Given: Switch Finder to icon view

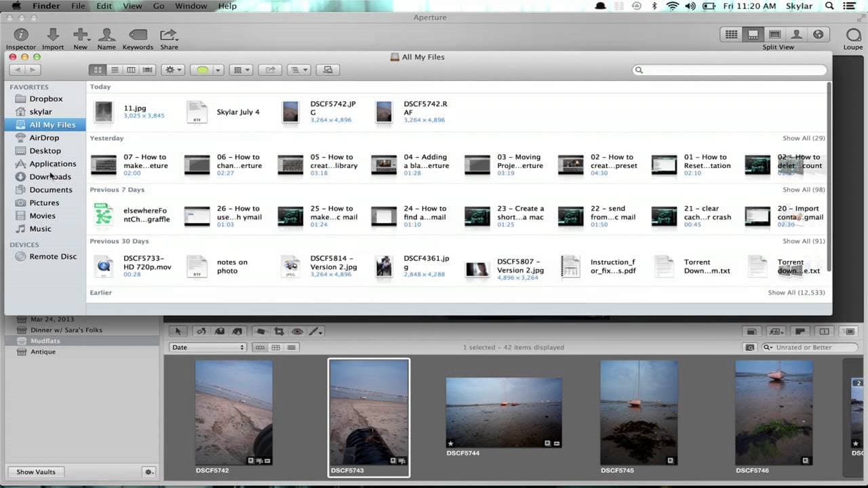Looking at the screenshot, I should click(98, 70).
